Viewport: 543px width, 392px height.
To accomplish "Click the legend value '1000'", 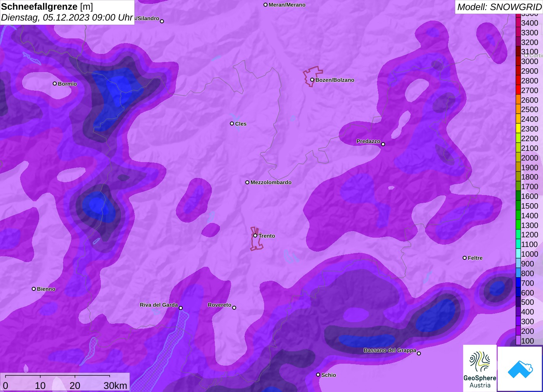I will 530,254.
